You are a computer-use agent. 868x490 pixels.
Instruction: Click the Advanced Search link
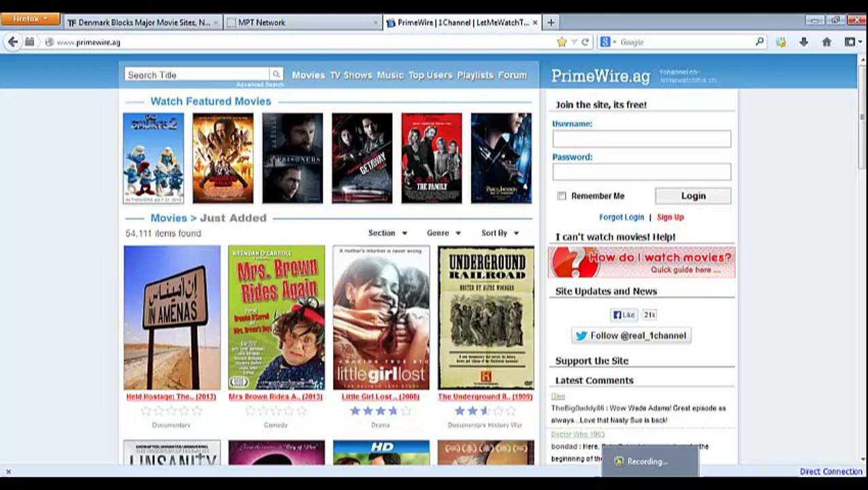[260, 84]
